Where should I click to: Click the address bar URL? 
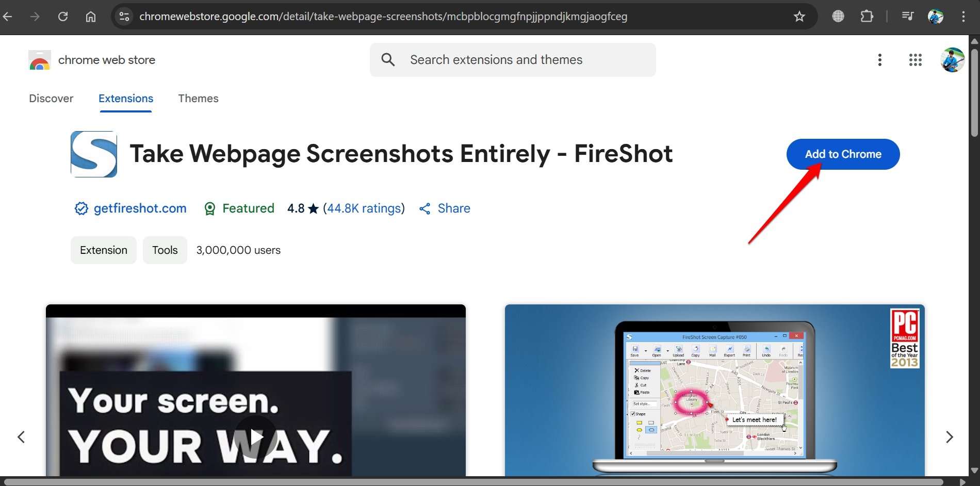[x=383, y=17]
